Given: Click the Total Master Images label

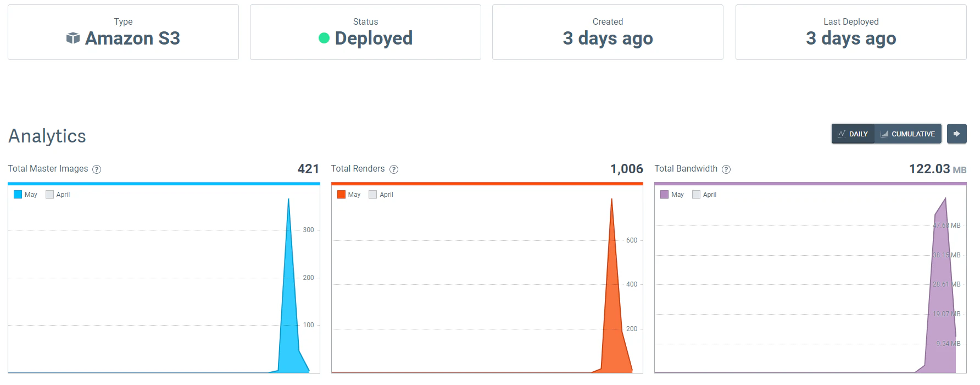Looking at the screenshot, I should tap(48, 169).
